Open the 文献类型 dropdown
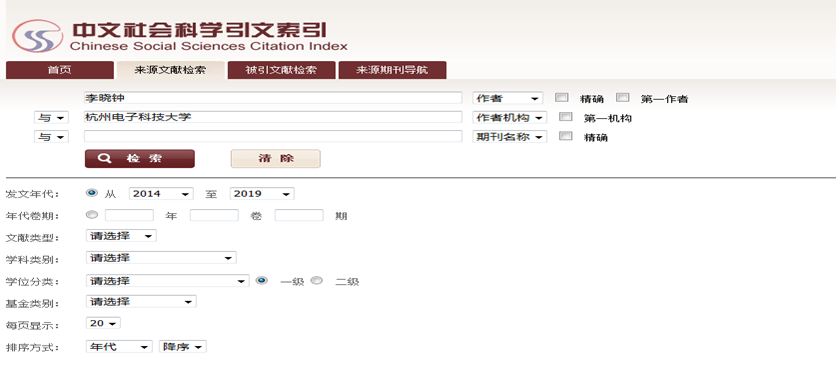 [x=121, y=236]
